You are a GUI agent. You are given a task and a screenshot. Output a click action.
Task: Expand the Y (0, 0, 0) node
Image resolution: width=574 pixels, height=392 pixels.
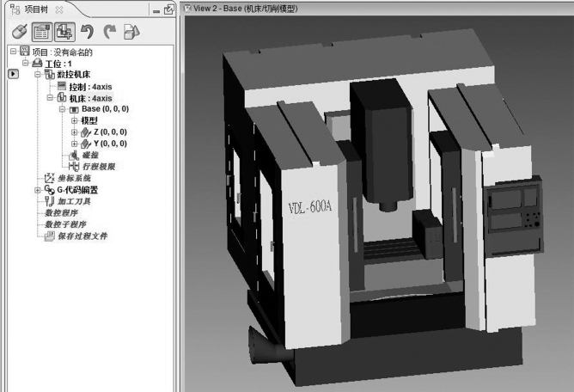point(74,144)
